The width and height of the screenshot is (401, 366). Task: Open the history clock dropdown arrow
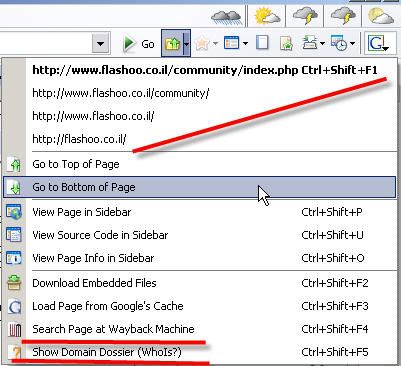click(x=352, y=43)
